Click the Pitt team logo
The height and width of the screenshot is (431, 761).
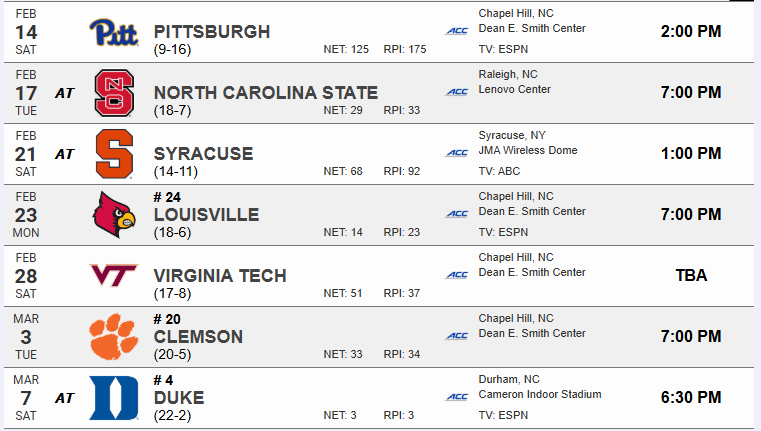(x=115, y=32)
